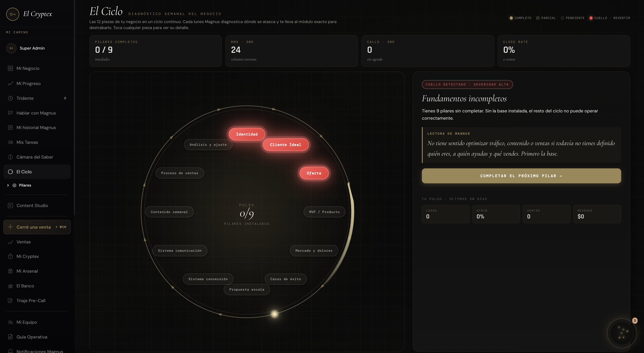644x353 pixels.
Task: Click the El Ciclo circle icon
Action: pos(10,172)
